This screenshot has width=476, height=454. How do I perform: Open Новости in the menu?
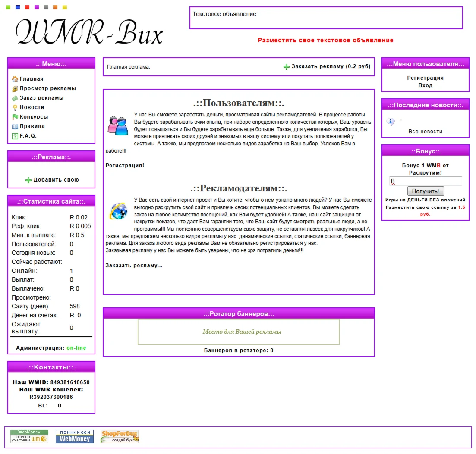[x=32, y=107]
